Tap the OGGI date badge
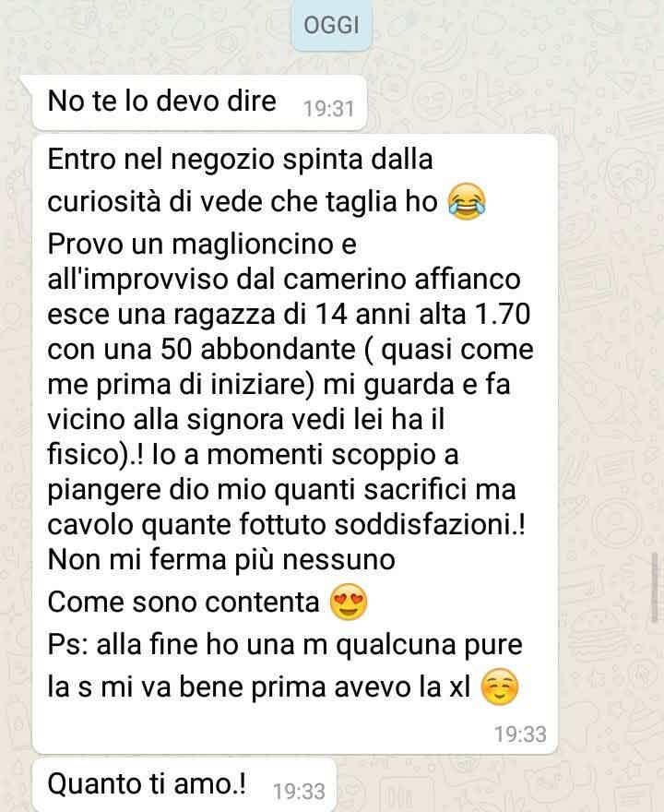 point(331,26)
